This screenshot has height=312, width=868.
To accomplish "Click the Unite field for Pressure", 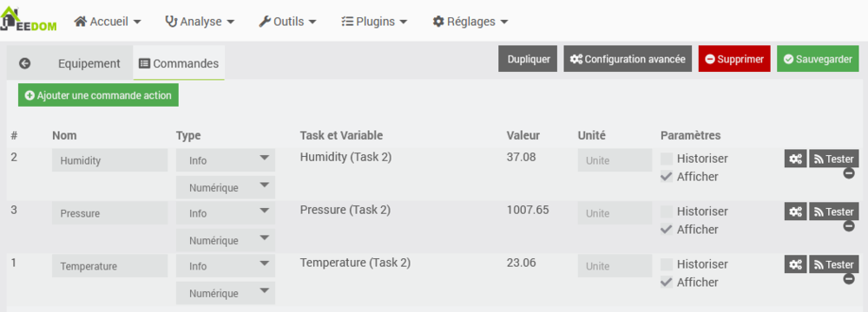I will pyautogui.click(x=615, y=213).
